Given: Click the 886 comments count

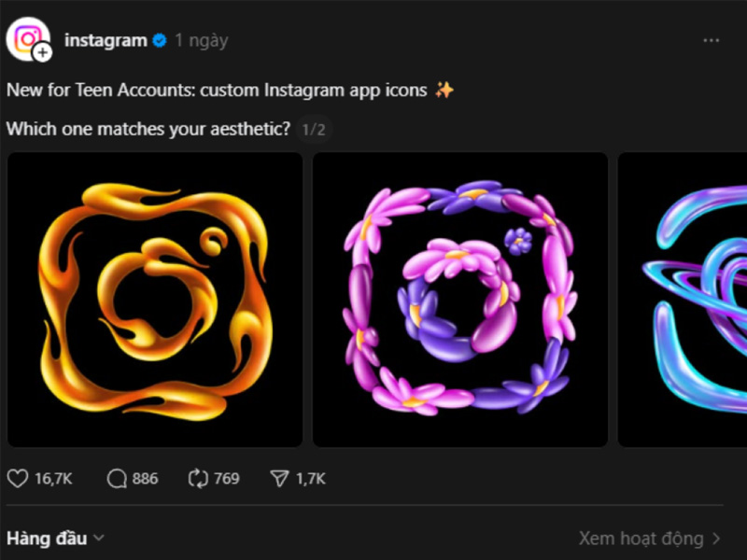Looking at the screenshot, I should pyautogui.click(x=146, y=478).
